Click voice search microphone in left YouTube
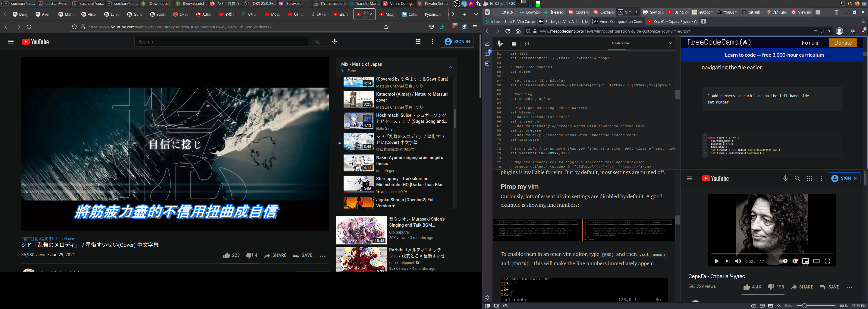868x309 pixels. coord(334,42)
